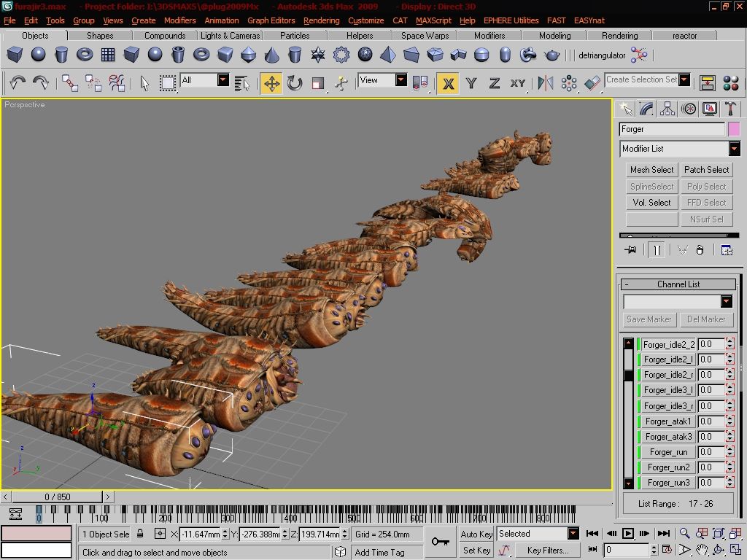Viewport: 747px width, 560px height.
Task: Toggle the selection lock padlock
Action: (x=140, y=533)
